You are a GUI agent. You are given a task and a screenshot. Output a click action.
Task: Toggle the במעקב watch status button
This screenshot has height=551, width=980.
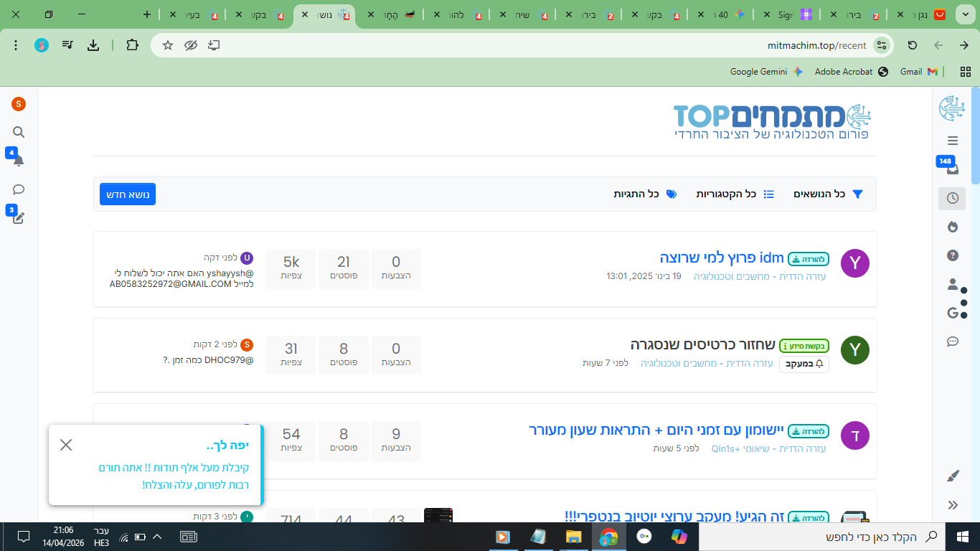(x=804, y=364)
